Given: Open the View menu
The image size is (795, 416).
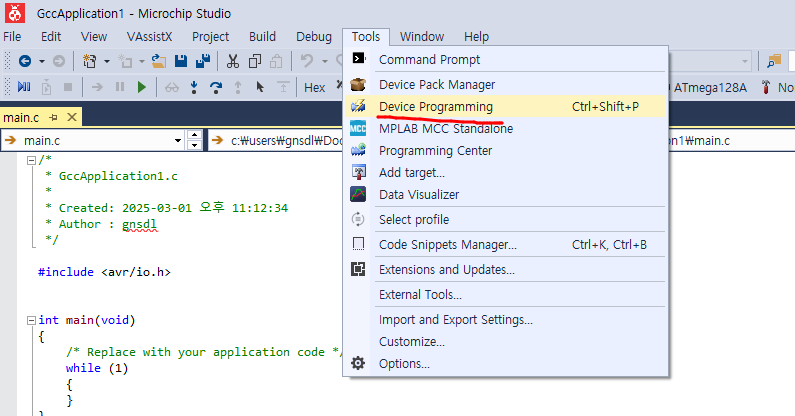Looking at the screenshot, I should [x=94, y=37].
